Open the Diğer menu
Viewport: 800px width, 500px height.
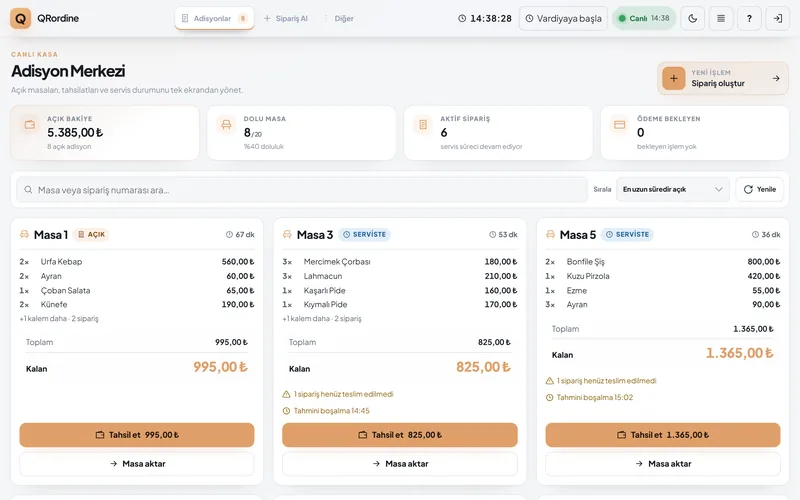coord(339,18)
